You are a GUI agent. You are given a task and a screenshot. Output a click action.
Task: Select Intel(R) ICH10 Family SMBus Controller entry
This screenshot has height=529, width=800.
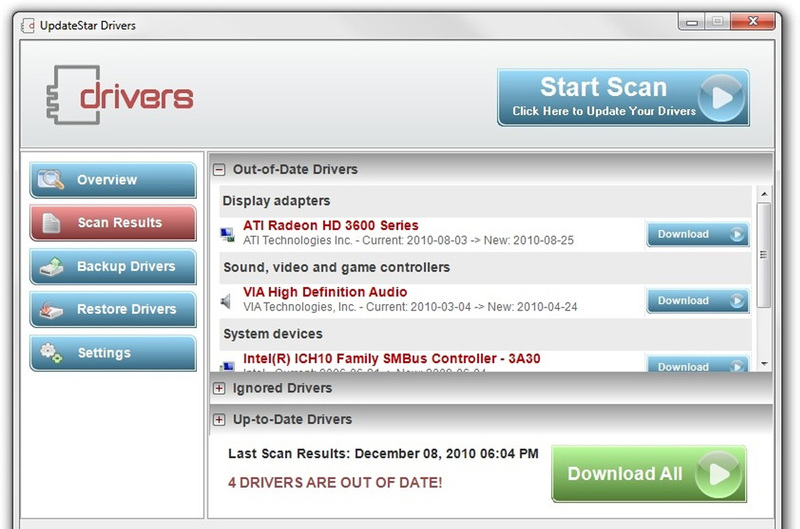click(x=391, y=359)
